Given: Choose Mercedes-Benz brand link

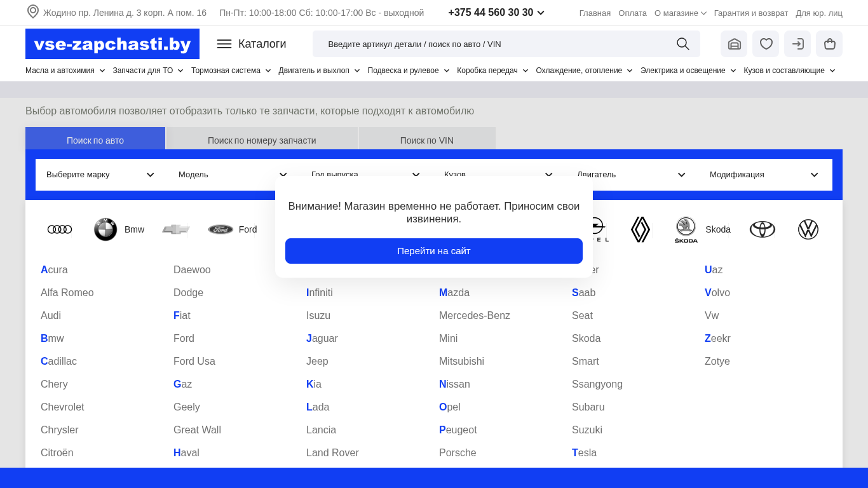Looking at the screenshot, I should (x=475, y=316).
